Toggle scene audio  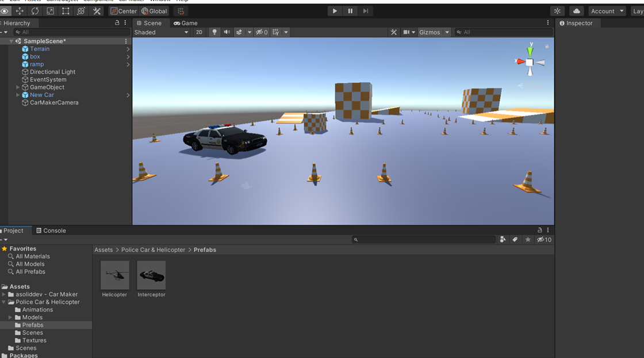227,32
